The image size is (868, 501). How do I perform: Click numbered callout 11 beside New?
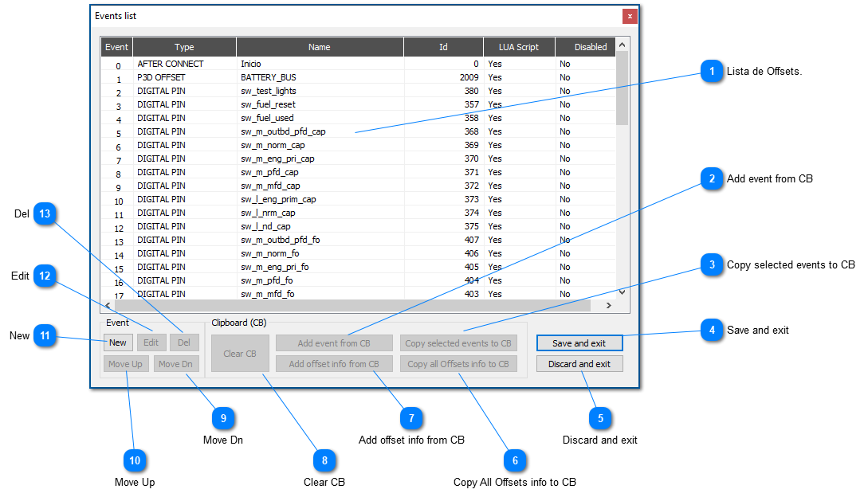click(45, 336)
